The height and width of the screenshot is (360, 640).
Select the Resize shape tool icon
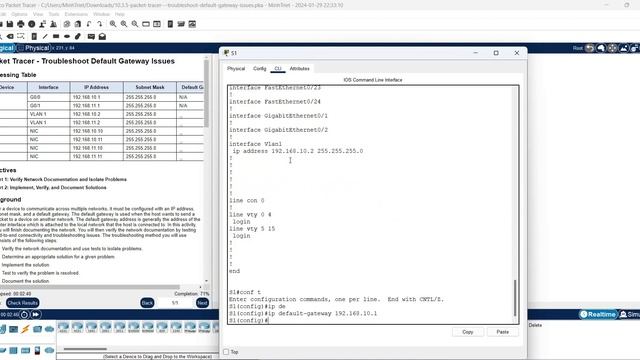[x=21, y=37]
